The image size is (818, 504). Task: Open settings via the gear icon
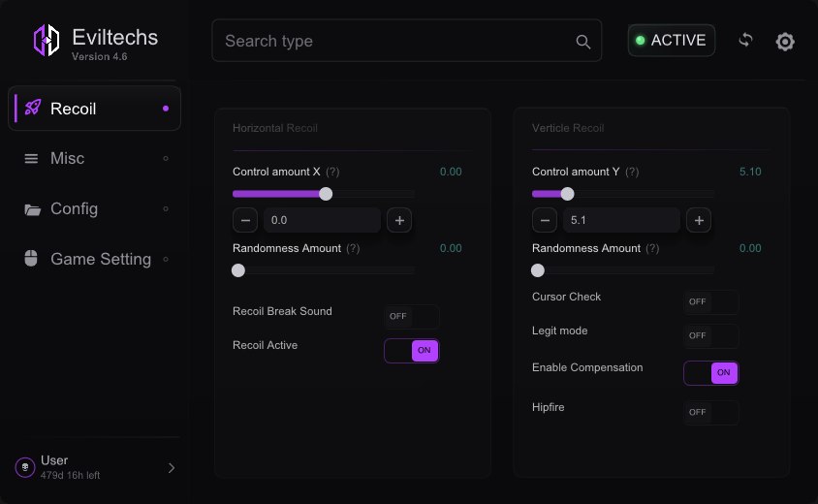click(x=785, y=42)
